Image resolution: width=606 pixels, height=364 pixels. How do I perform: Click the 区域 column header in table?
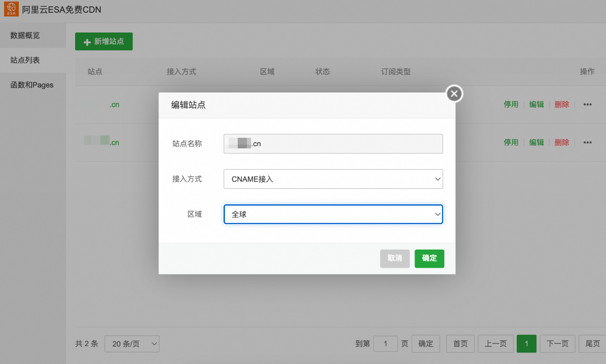267,72
